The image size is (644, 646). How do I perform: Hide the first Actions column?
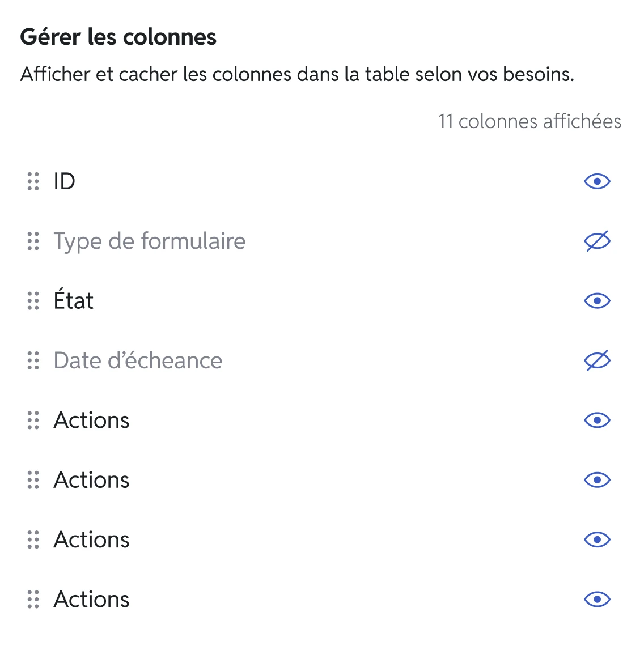(597, 420)
